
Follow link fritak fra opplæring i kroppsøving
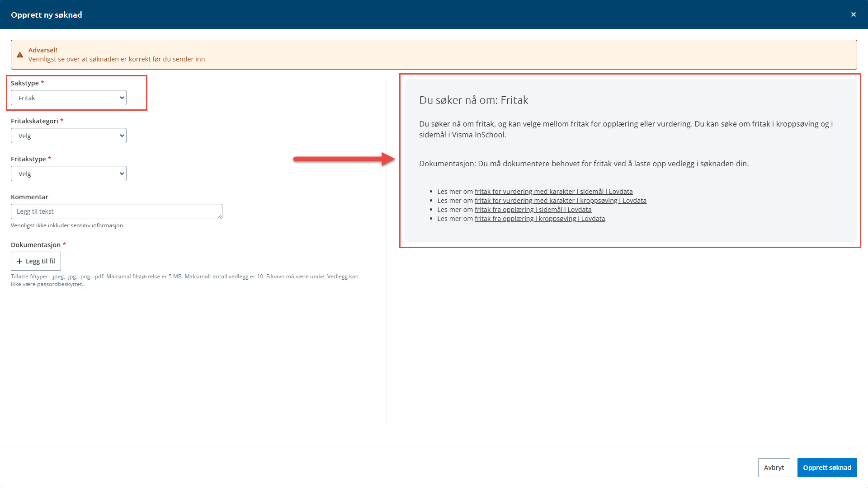[x=539, y=219]
